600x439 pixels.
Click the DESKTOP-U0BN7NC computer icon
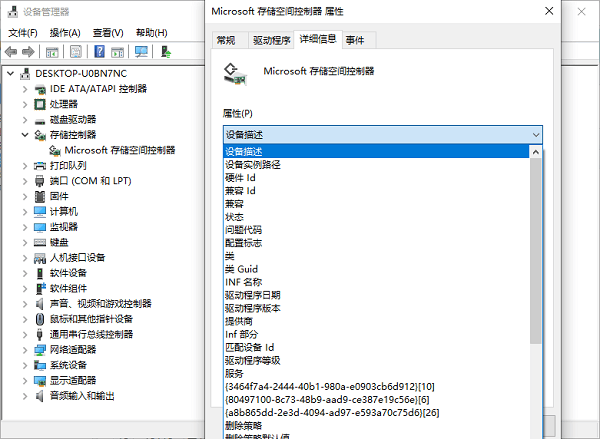click(x=25, y=73)
